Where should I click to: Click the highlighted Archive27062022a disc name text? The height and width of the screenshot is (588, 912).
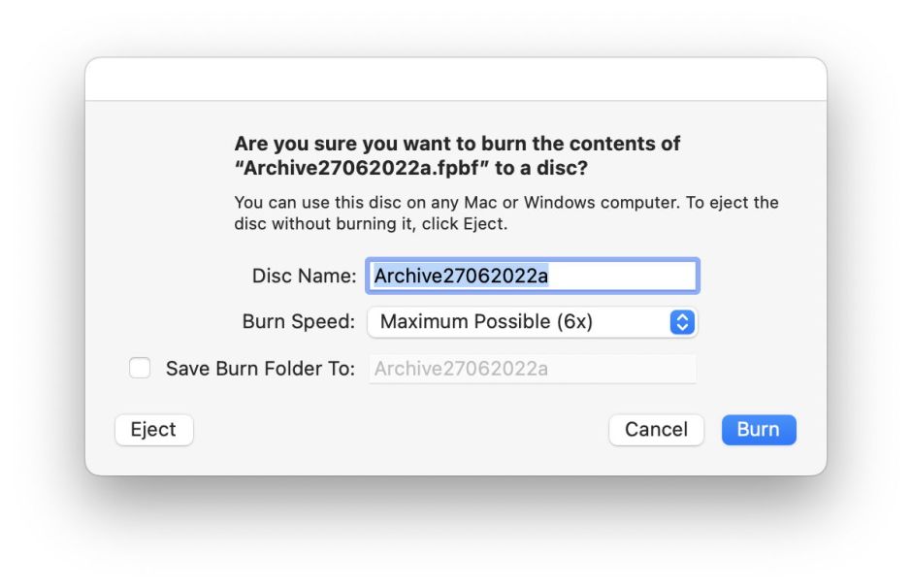point(461,277)
